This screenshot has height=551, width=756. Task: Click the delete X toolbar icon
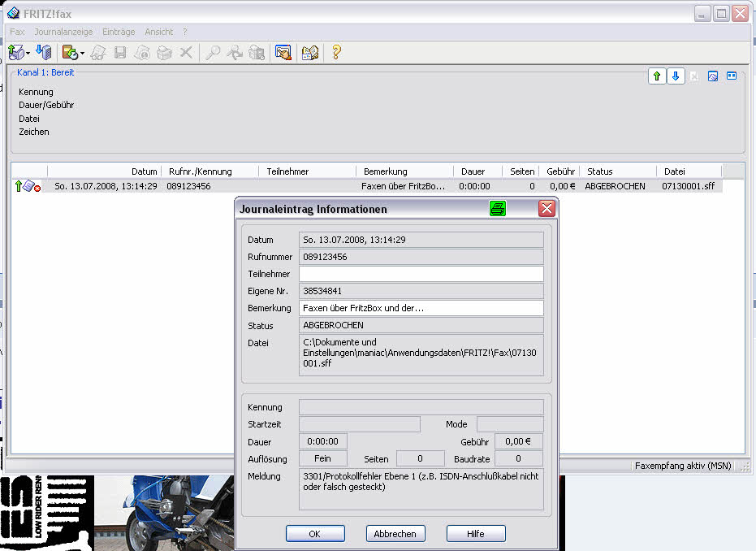(186, 52)
